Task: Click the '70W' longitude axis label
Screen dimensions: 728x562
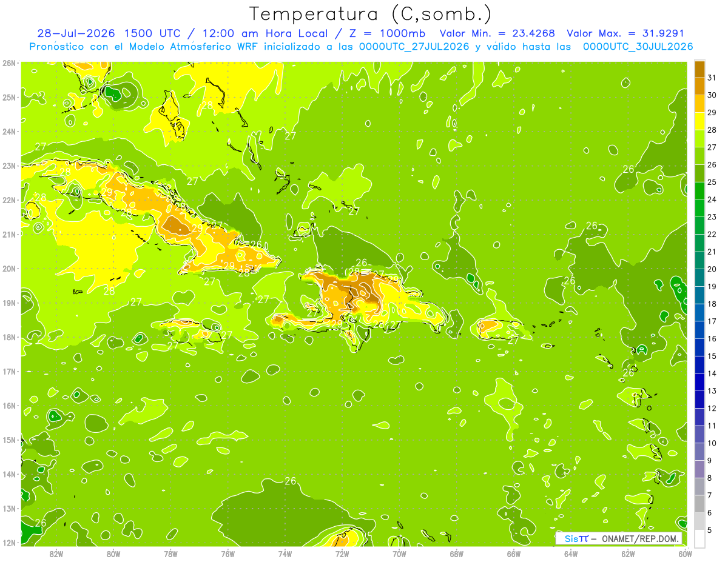Action: [x=399, y=554]
